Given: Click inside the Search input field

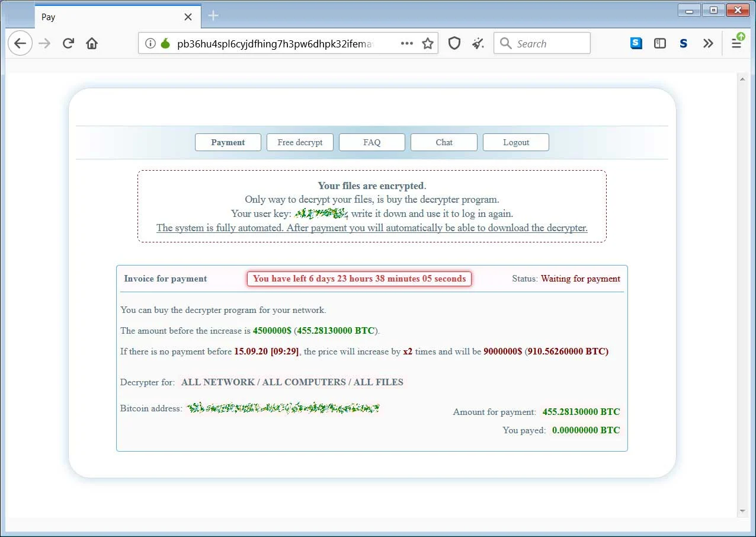Looking at the screenshot, I should tap(548, 43).
